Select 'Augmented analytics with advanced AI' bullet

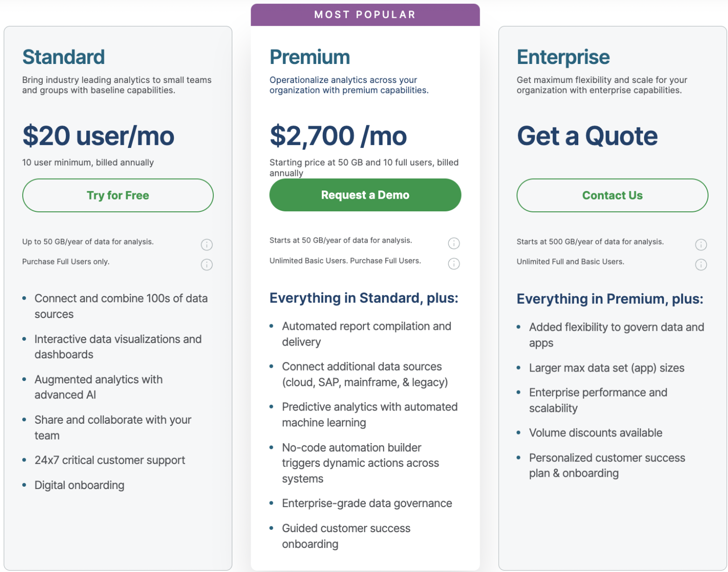(98, 387)
